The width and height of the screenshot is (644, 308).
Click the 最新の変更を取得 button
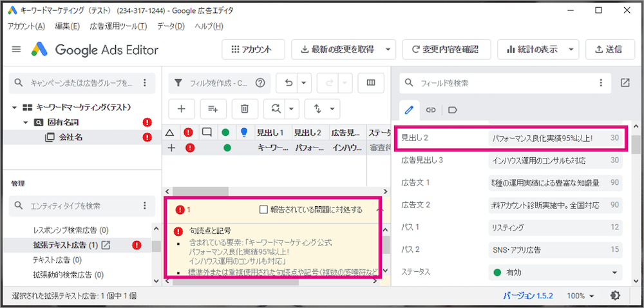337,50
